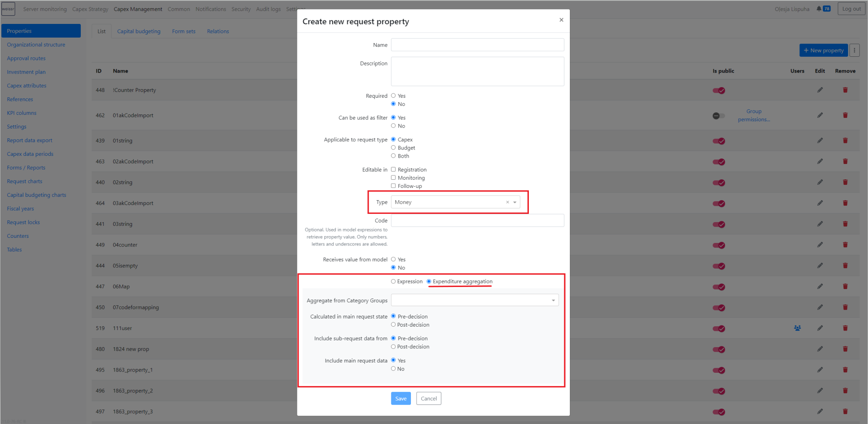Screen dimensions: 868x424
Task: Toggle Is public switch for 01akCodeImport
Action: [x=718, y=116]
